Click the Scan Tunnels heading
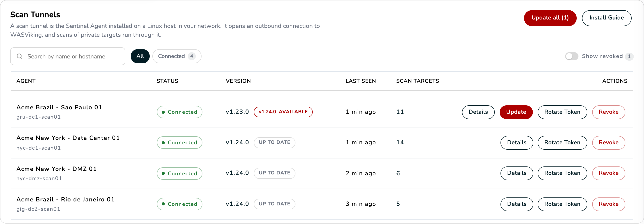 (x=35, y=15)
